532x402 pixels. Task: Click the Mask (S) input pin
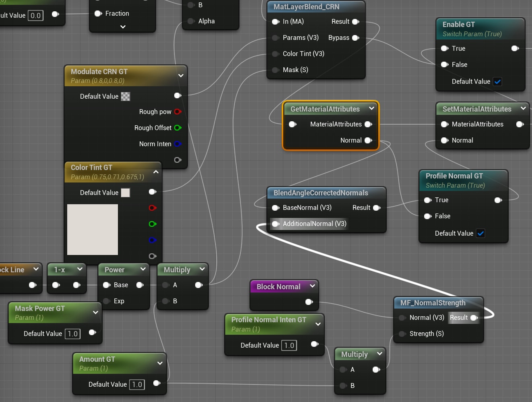[x=276, y=70]
